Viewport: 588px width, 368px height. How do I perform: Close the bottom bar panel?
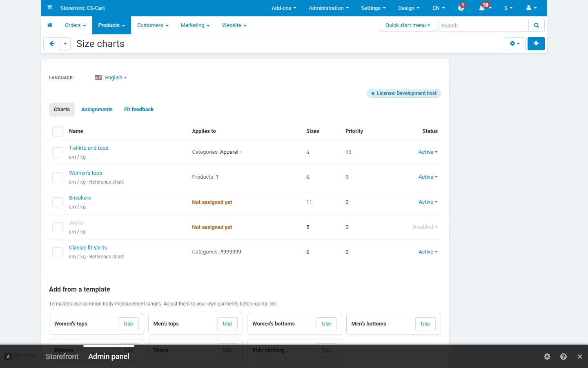pyautogui.click(x=580, y=357)
